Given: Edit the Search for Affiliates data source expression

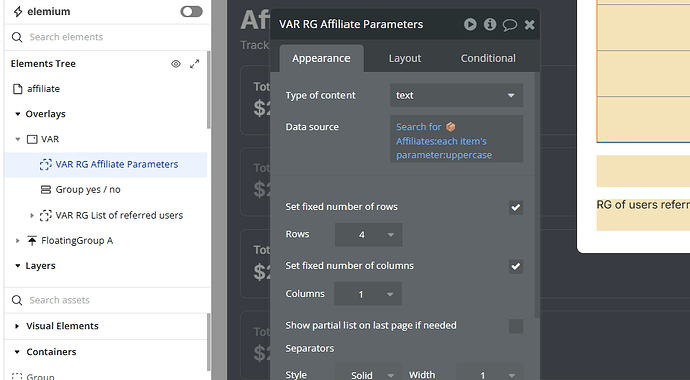Looking at the screenshot, I should [456, 139].
